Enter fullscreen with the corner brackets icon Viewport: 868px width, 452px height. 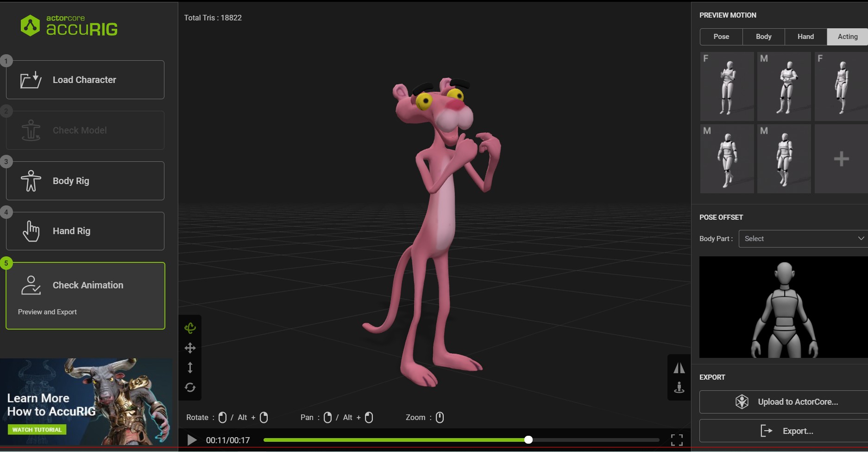click(677, 440)
